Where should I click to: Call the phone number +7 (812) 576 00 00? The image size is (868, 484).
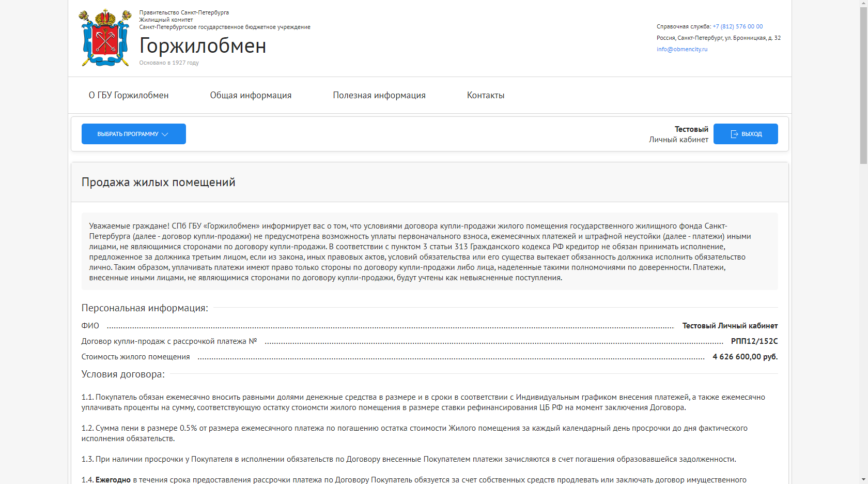(737, 26)
